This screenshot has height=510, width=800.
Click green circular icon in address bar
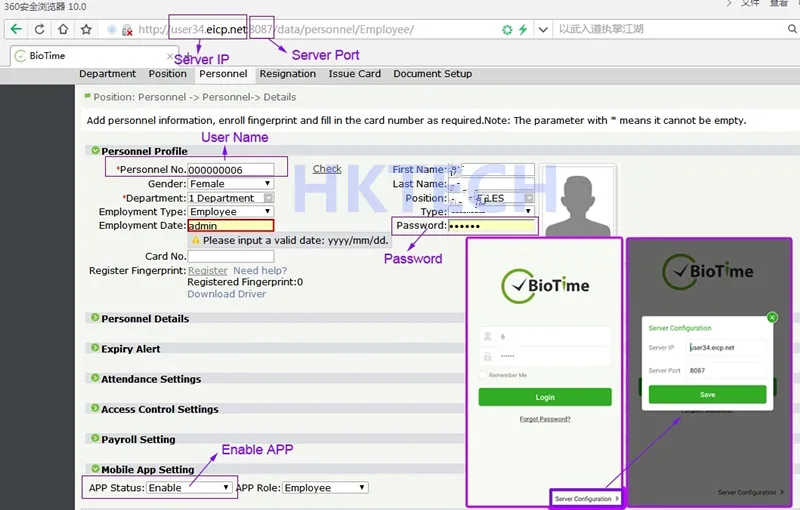[507, 30]
